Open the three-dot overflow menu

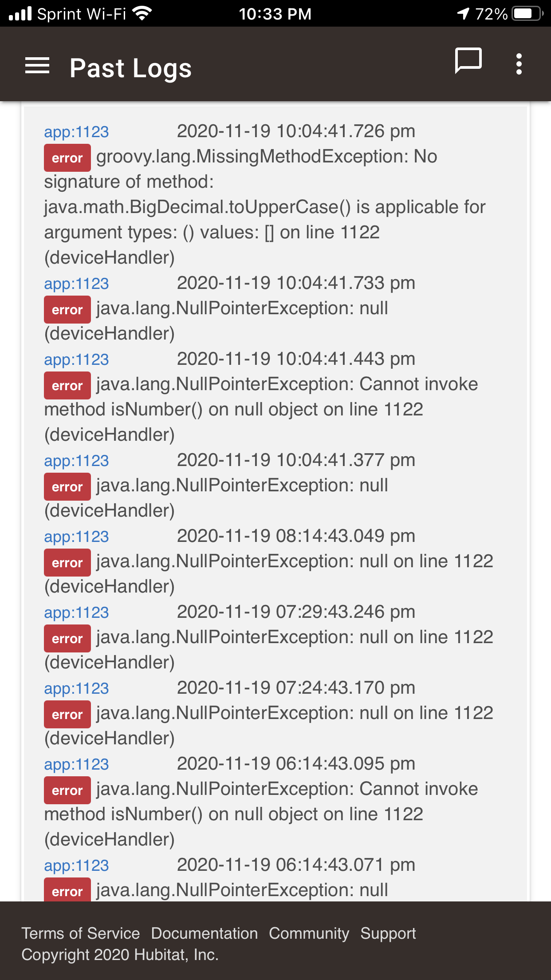(519, 64)
